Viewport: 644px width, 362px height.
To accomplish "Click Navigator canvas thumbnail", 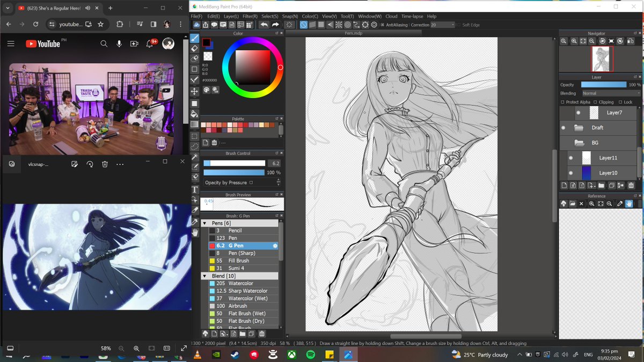I will coord(602,58).
